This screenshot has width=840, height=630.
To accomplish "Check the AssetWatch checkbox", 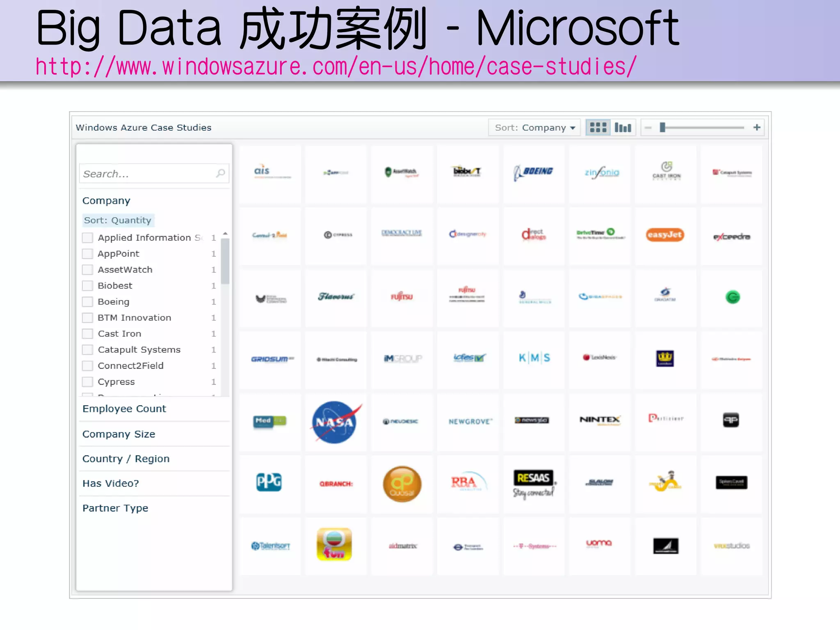I will tap(87, 270).
